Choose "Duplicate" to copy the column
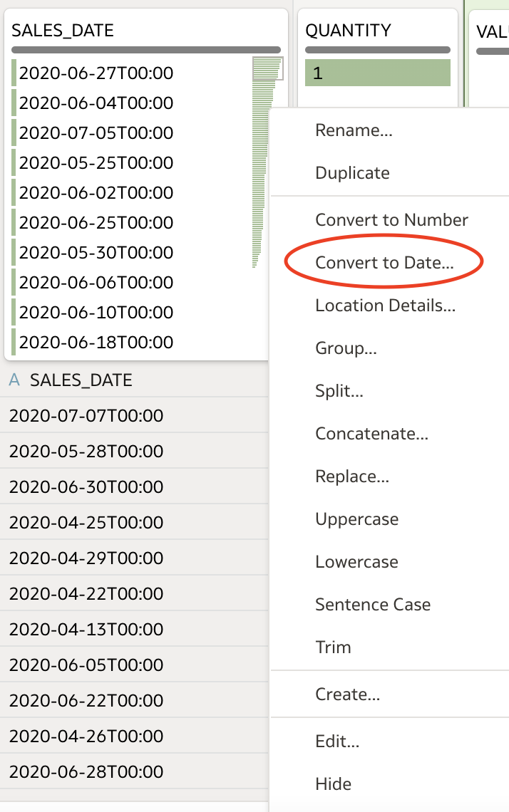This screenshot has height=812, width=509. coord(351,172)
